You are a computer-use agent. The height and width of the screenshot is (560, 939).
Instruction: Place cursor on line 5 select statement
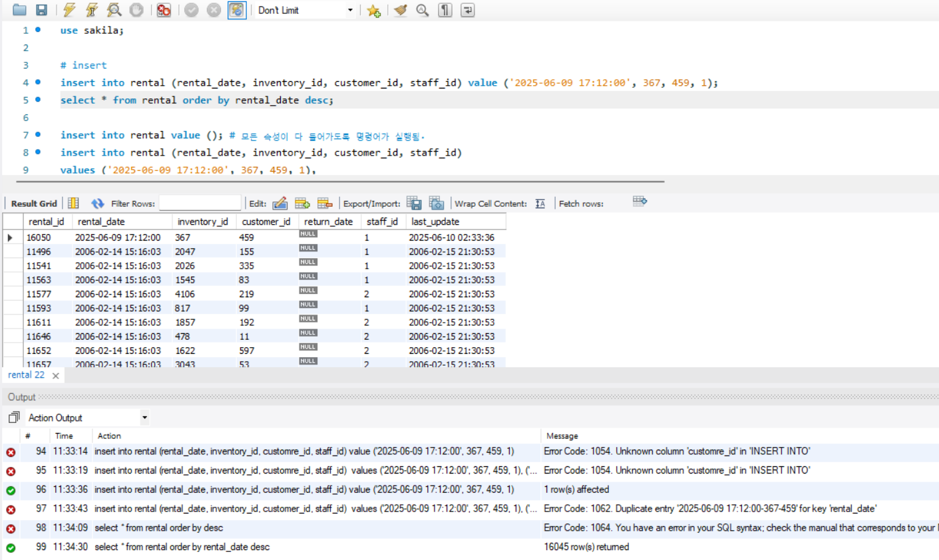(197, 100)
